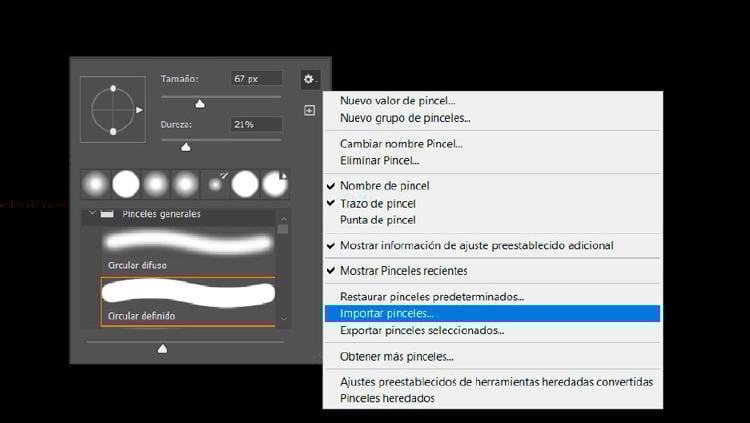Choose Importar pinceles...
The width and height of the screenshot is (750, 423).
point(493,313)
